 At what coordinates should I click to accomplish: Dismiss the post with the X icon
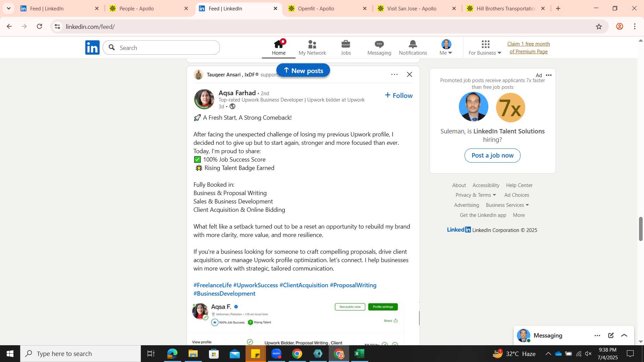[x=409, y=74]
